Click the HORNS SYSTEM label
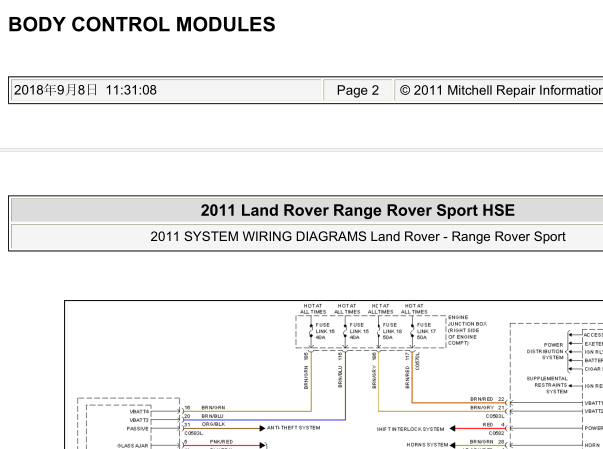Image resolution: width=603 pixels, height=449 pixels. coord(427,445)
